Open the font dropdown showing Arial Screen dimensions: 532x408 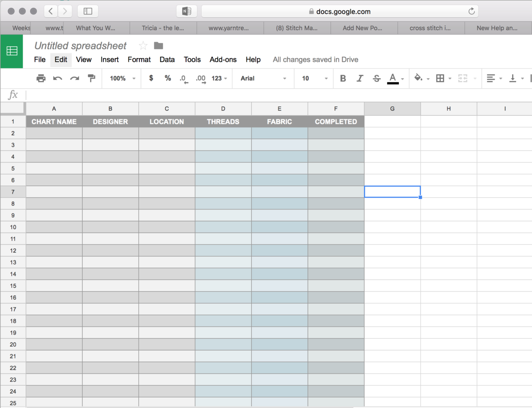coord(263,78)
